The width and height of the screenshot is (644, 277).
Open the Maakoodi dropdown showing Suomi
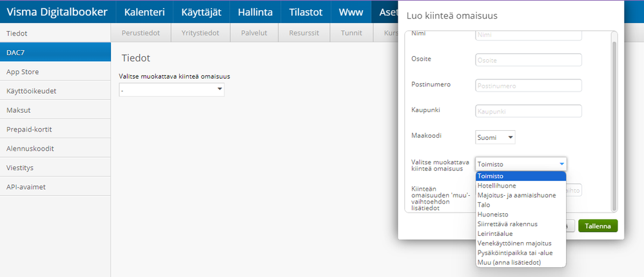point(495,137)
